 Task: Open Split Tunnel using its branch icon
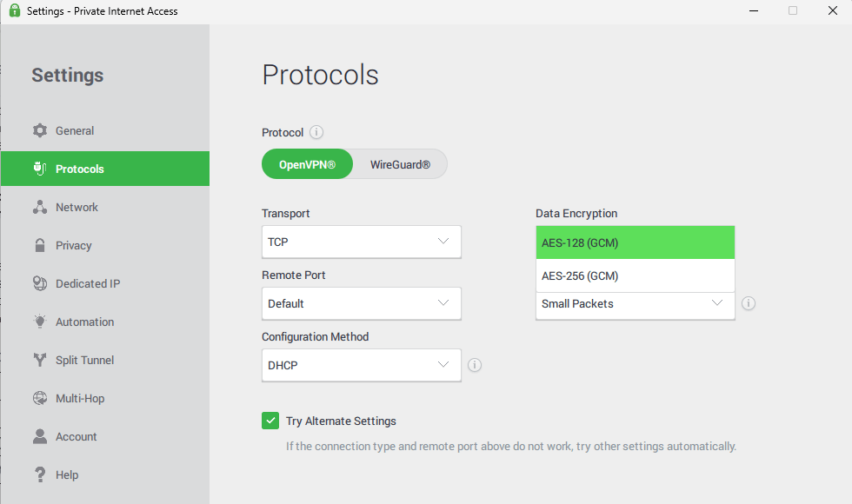tap(39, 360)
